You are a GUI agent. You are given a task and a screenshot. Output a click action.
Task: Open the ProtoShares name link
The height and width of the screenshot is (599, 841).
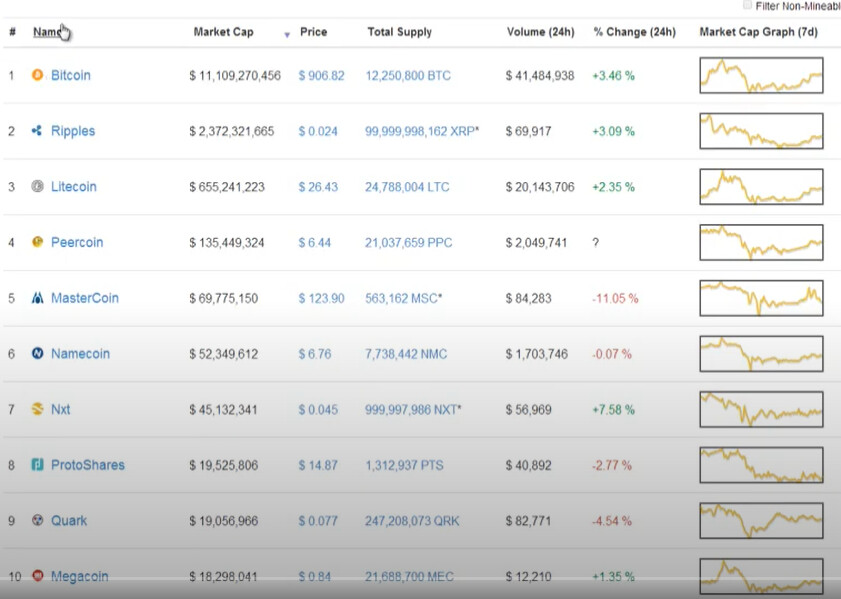pos(88,465)
